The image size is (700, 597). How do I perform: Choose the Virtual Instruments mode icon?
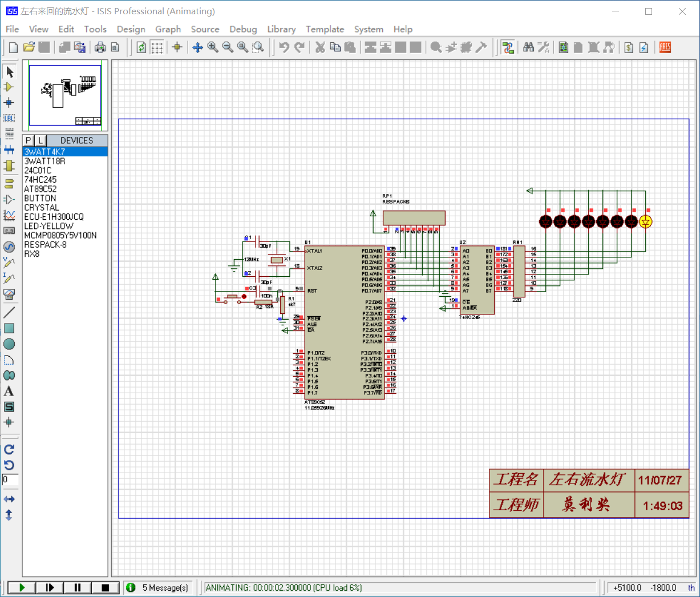tap(9, 294)
